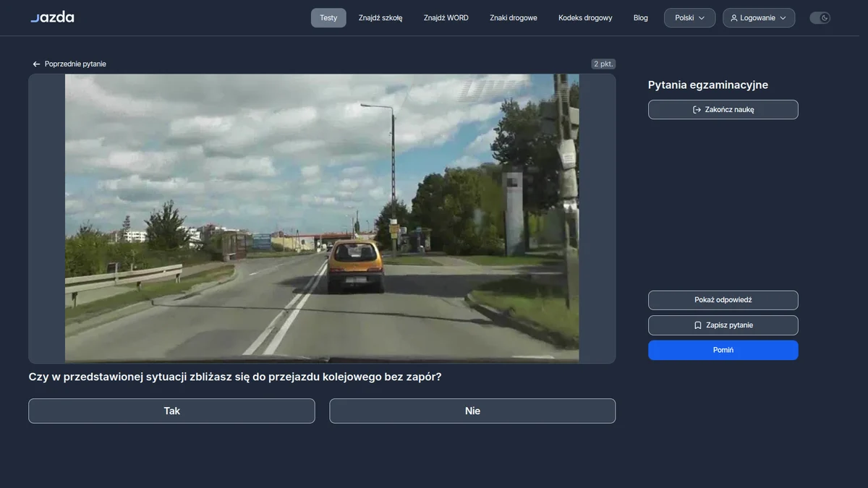Click the exam question video image
The image size is (868, 488).
322,218
